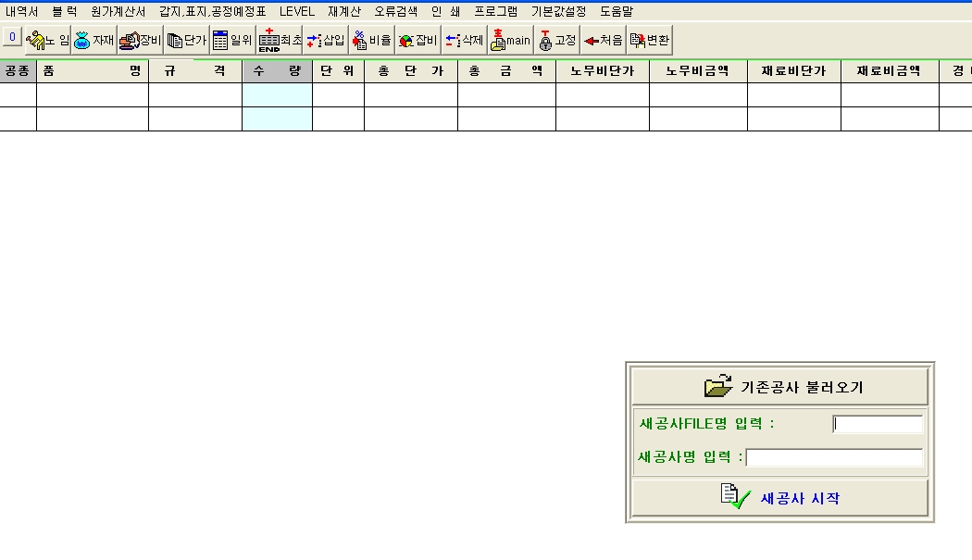Image resolution: width=972 pixels, height=560 pixels.
Task: Click the 새공사 시작 button
Action: (779, 497)
